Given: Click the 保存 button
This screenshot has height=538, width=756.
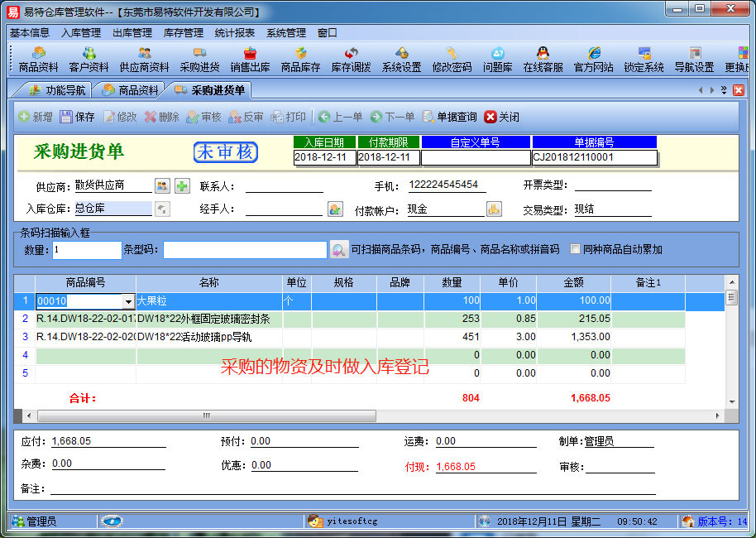Looking at the screenshot, I should point(77,117).
